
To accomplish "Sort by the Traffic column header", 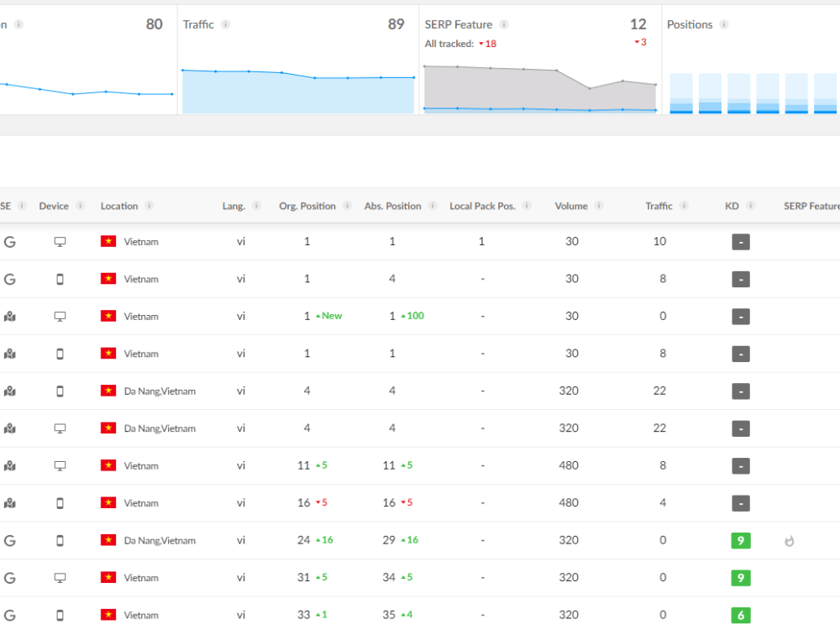I will pos(659,207).
